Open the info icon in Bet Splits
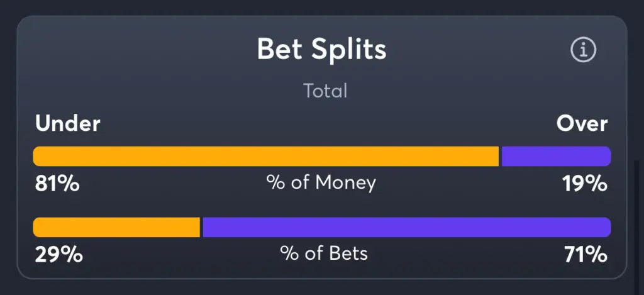The image size is (644, 295). click(x=583, y=50)
